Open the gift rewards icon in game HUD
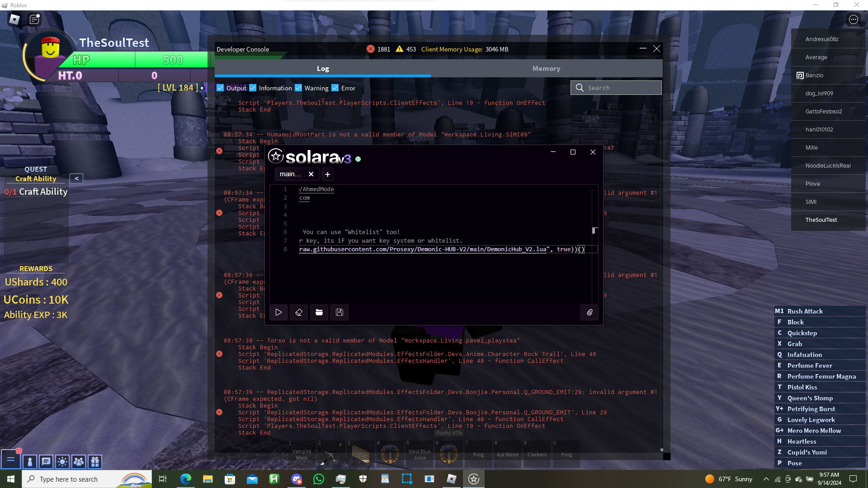The height and width of the screenshot is (488, 868). (x=95, y=461)
